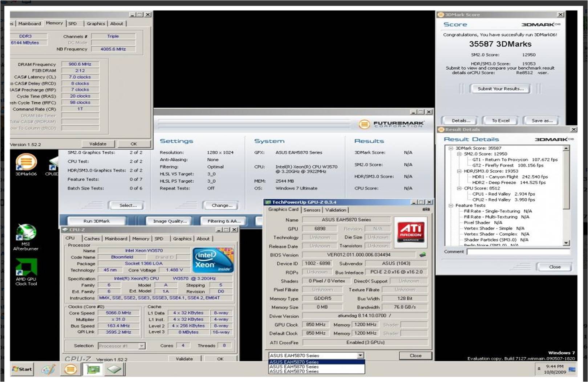
Task: Open Filtering & AA... settings
Action: point(224,221)
